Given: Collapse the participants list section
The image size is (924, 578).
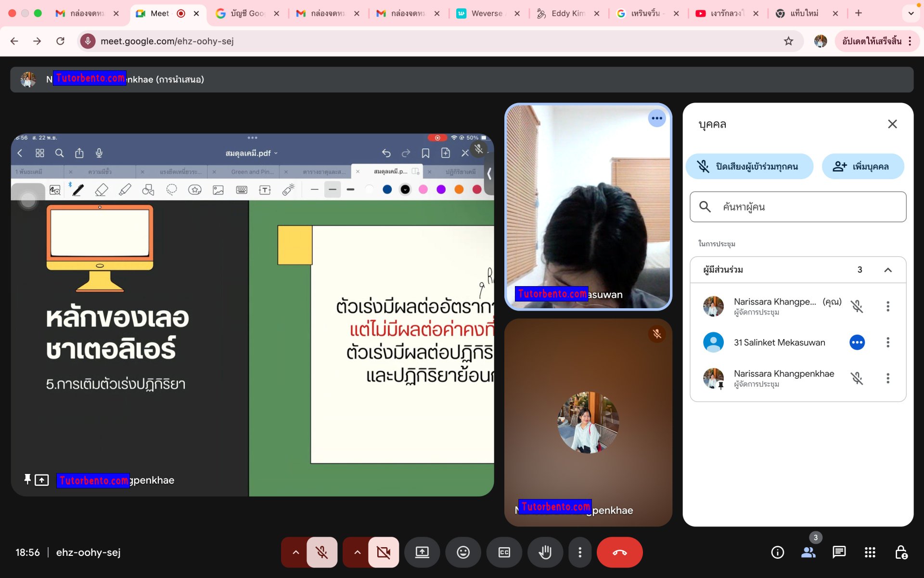Looking at the screenshot, I should pyautogui.click(x=888, y=270).
